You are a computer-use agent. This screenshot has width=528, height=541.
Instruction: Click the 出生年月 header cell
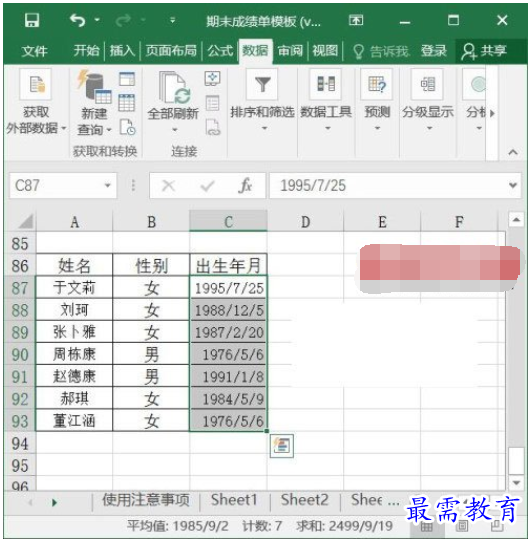228,265
